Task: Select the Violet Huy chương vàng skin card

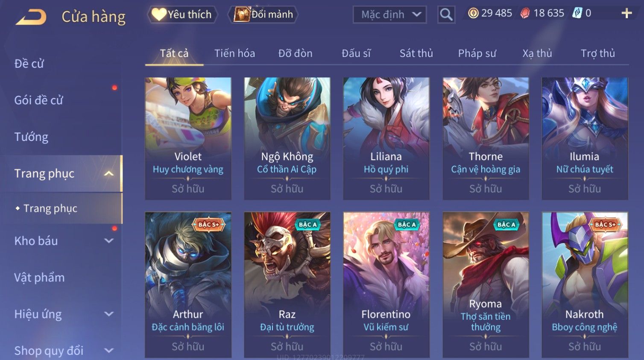Action: coord(188,138)
